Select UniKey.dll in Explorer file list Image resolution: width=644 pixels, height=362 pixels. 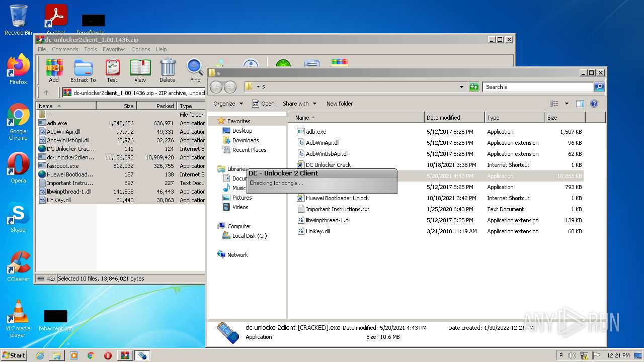318,231
